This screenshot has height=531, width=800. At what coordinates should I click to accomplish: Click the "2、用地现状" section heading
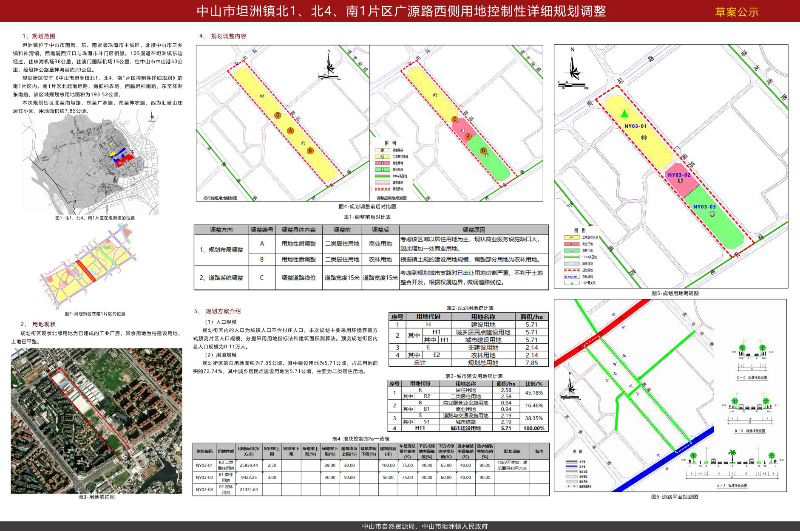(x=38, y=324)
